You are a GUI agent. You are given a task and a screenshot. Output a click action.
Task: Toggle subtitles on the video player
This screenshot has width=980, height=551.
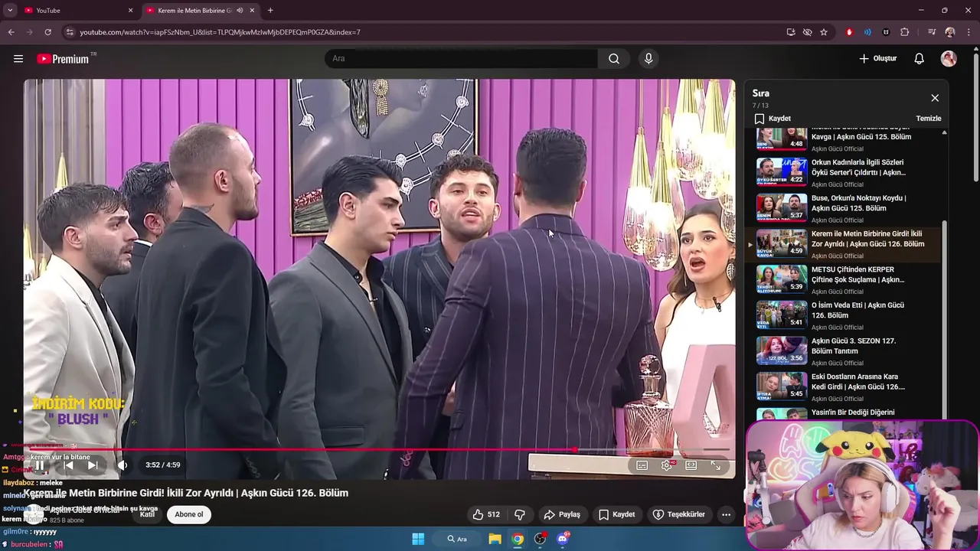(642, 465)
